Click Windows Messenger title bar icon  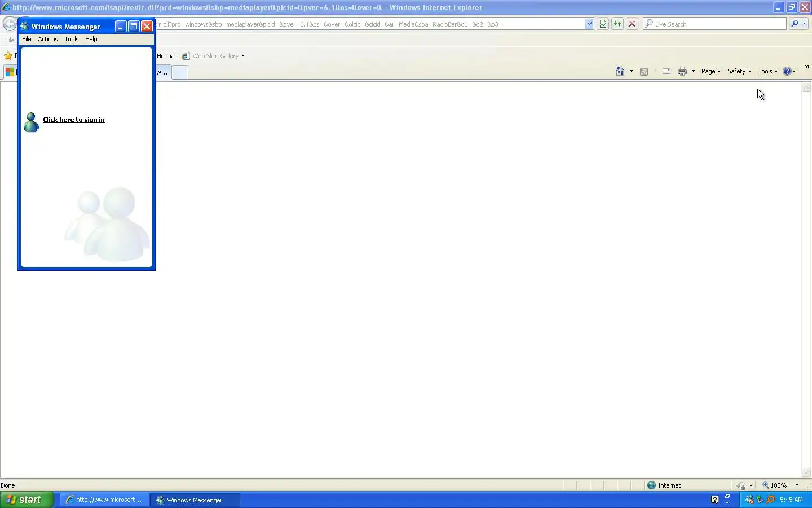[x=25, y=27]
